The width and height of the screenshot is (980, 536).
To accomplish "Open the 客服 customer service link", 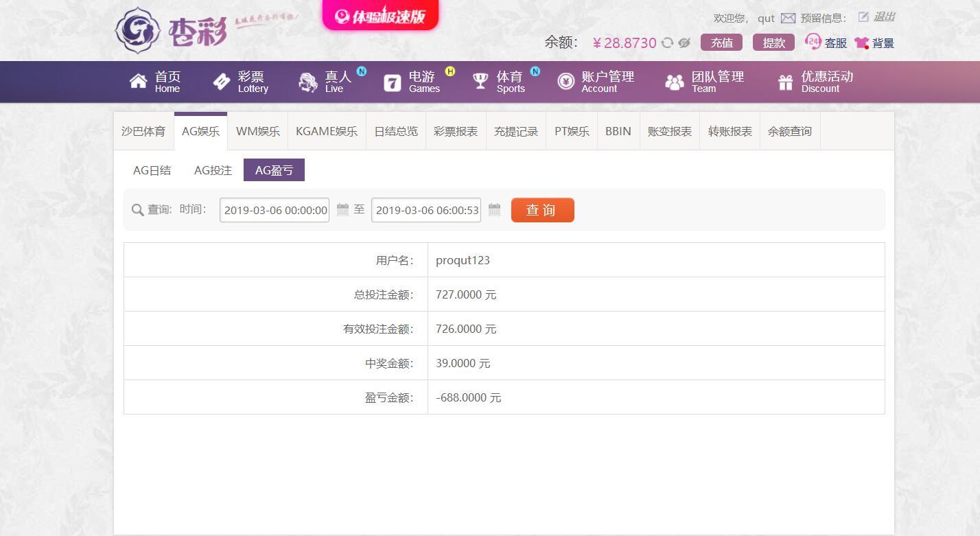I will (836, 43).
